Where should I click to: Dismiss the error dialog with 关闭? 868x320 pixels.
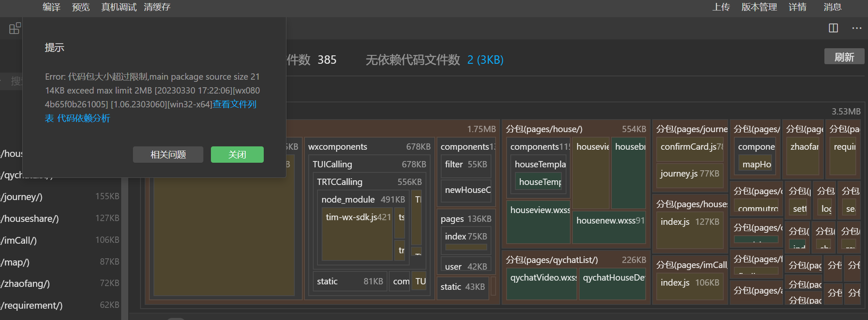[237, 154]
